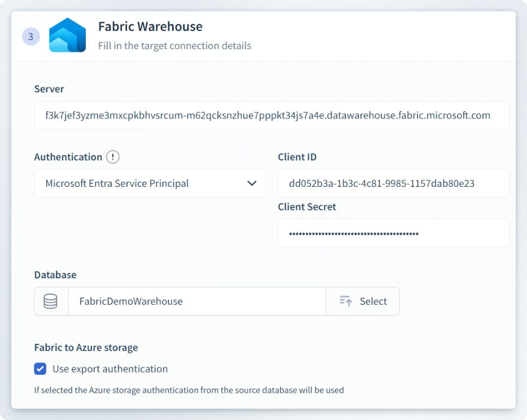The height and width of the screenshot is (420, 527).
Task: Click the Azure storage authentication helper text
Action: tap(188, 390)
